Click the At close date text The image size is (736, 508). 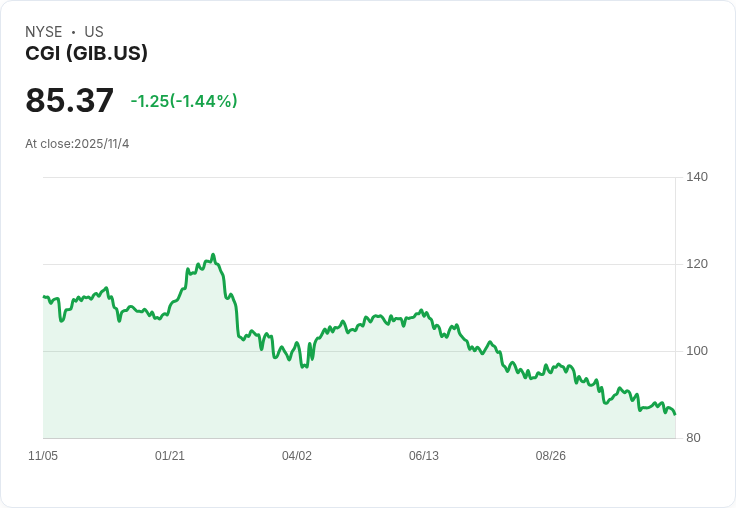coord(77,144)
